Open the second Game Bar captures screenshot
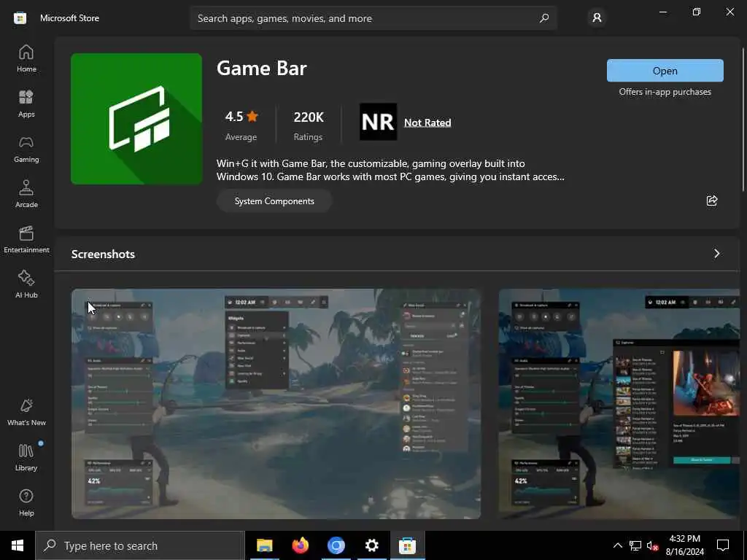 coord(619,404)
